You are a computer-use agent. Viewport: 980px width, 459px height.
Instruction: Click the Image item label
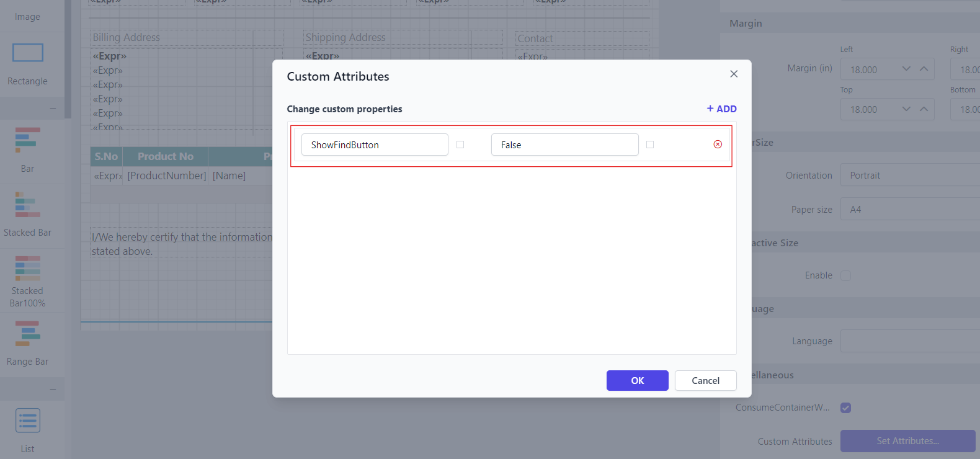pyautogui.click(x=27, y=17)
